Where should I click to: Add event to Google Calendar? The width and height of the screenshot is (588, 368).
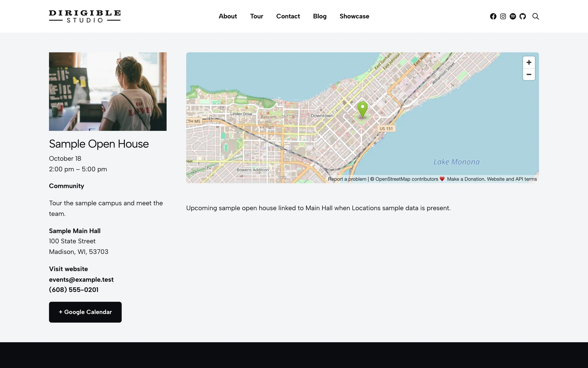85,312
